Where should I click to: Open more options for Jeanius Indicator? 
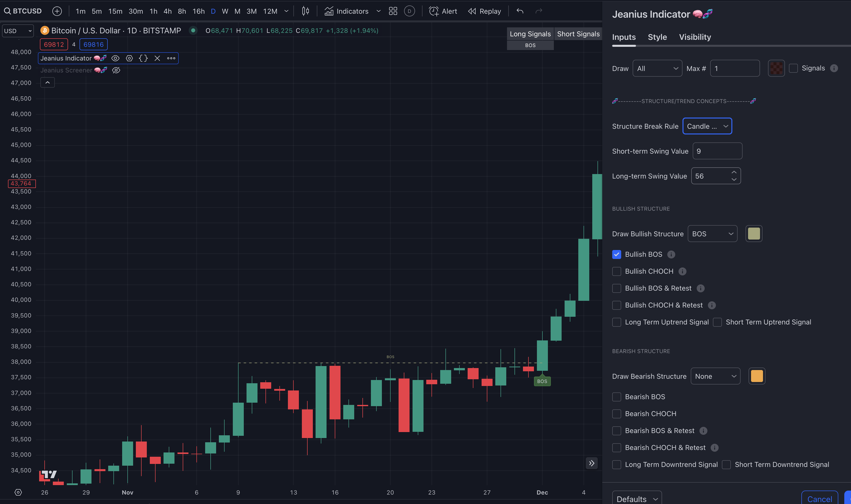tap(171, 58)
